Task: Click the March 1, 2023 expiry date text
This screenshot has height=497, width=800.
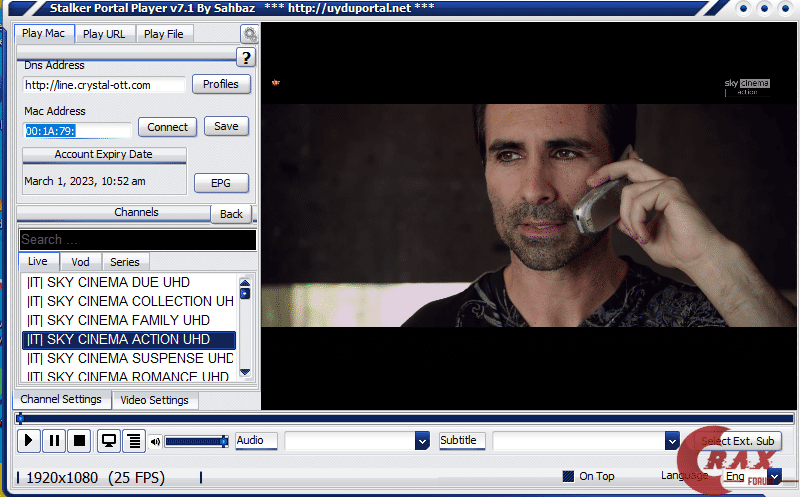Action: 85,181
